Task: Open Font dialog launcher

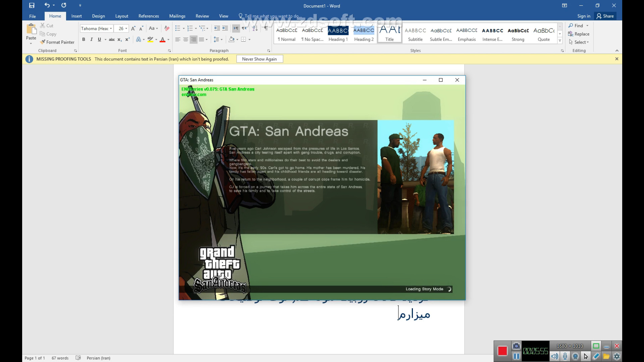Action: pyautogui.click(x=169, y=51)
